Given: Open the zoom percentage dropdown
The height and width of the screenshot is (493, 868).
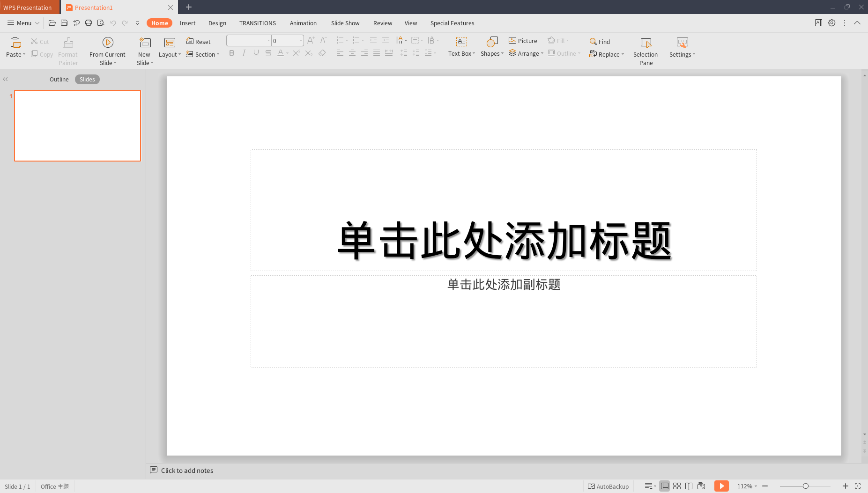Looking at the screenshot, I should 747,486.
